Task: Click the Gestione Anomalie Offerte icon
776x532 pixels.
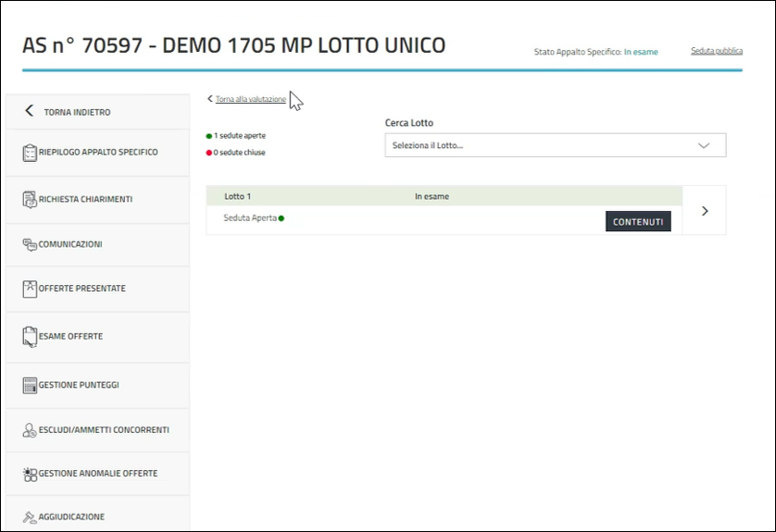Action: (30, 474)
